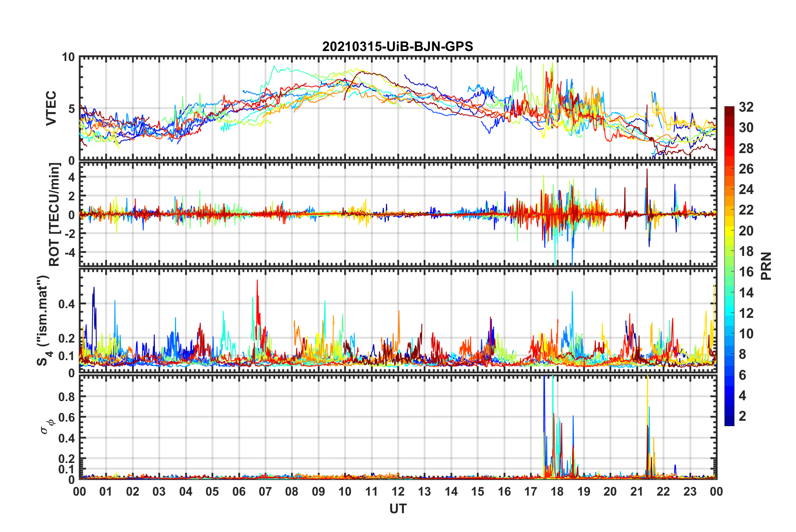This screenshot has width=796, height=532.
Task: Select the "-2" tick on ROT axis
Action: [x=70, y=234]
